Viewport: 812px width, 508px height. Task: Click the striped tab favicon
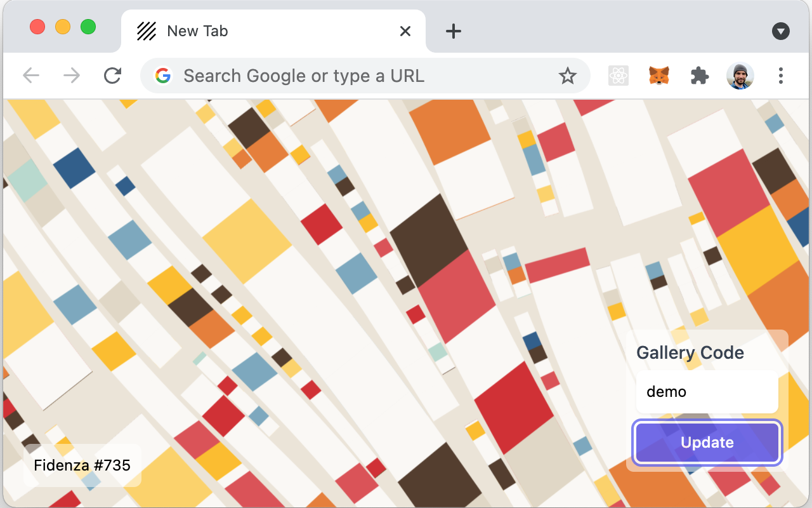147,31
